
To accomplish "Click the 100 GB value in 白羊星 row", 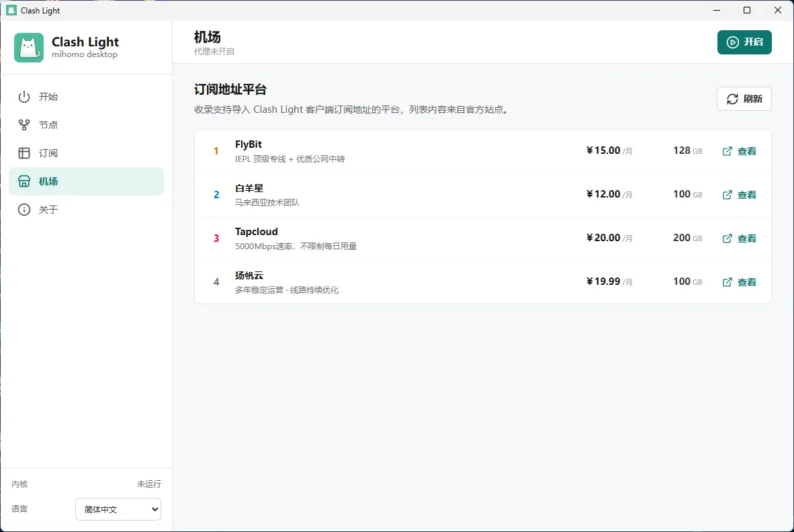I will (x=688, y=194).
